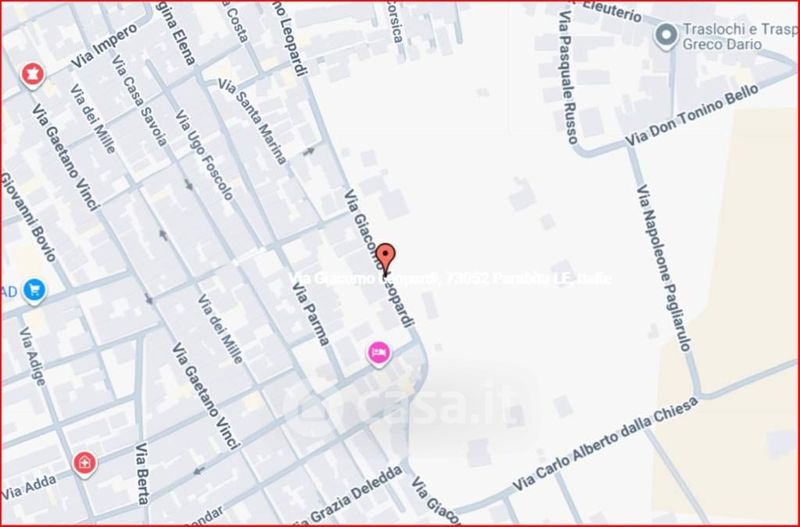Click the Via Parma street label

click(310, 314)
